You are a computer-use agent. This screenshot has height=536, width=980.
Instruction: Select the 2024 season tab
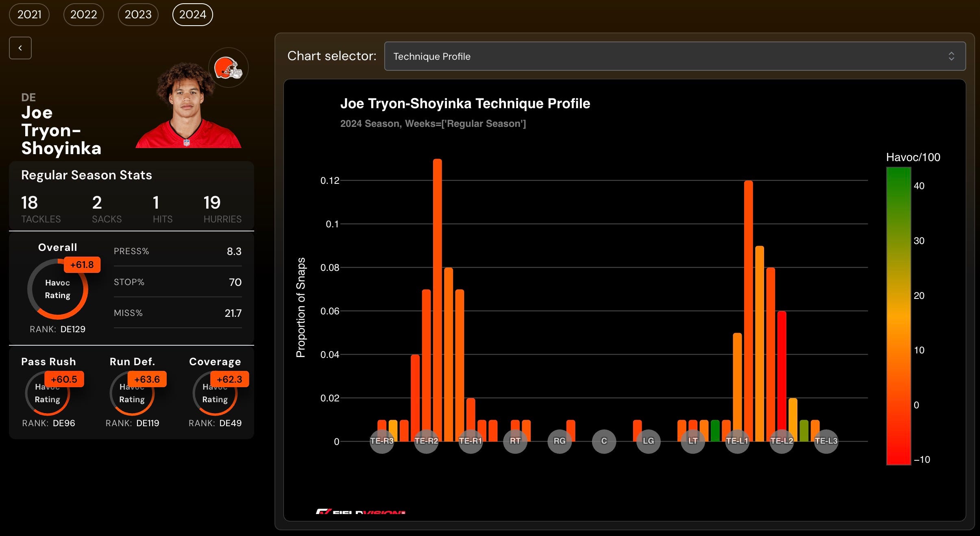[x=192, y=15]
